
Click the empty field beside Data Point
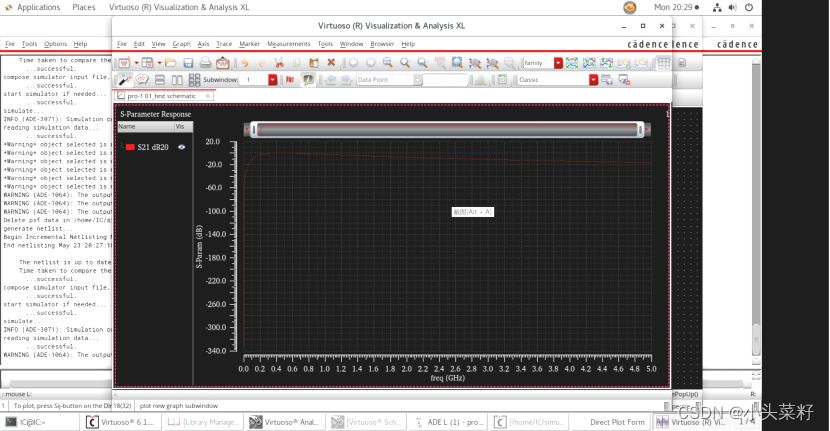coord(445,80)
